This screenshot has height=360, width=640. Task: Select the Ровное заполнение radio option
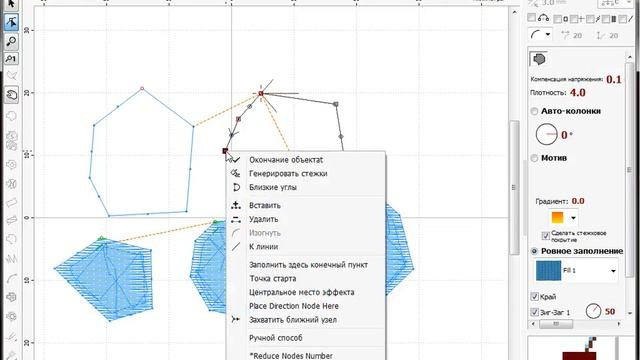(534, 251)
